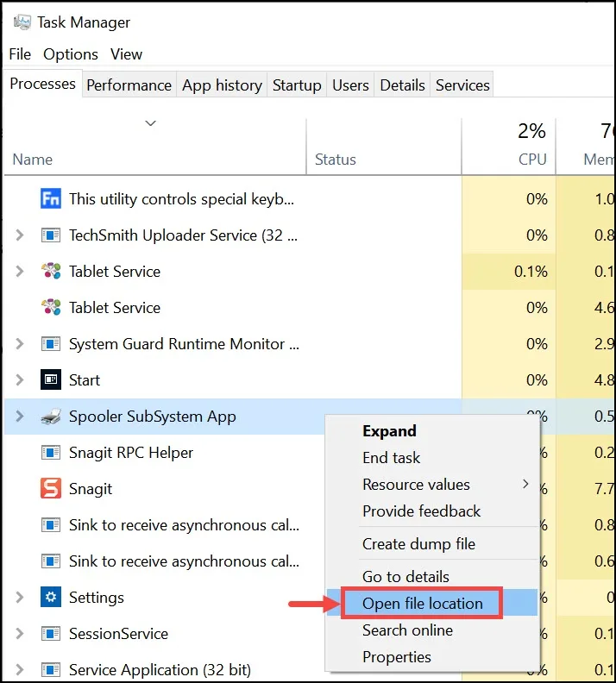Click the 0% CPU value of Start
The image size is (616, 683).
tap(537, 379)
